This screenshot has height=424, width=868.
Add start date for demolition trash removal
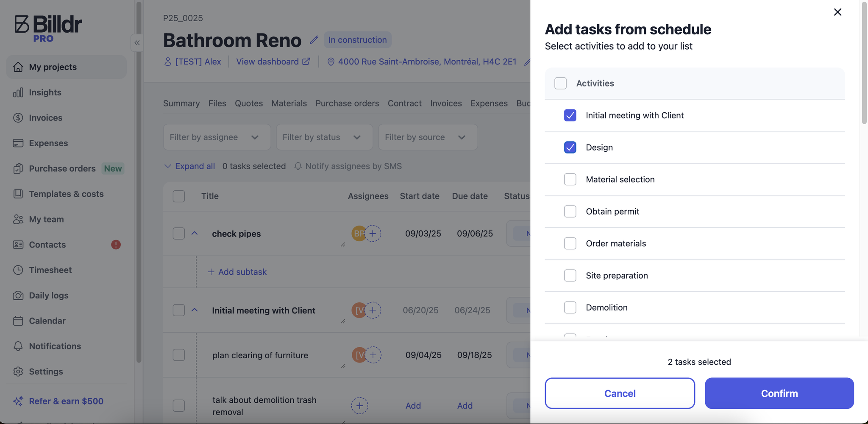click(x=413, y=406)
